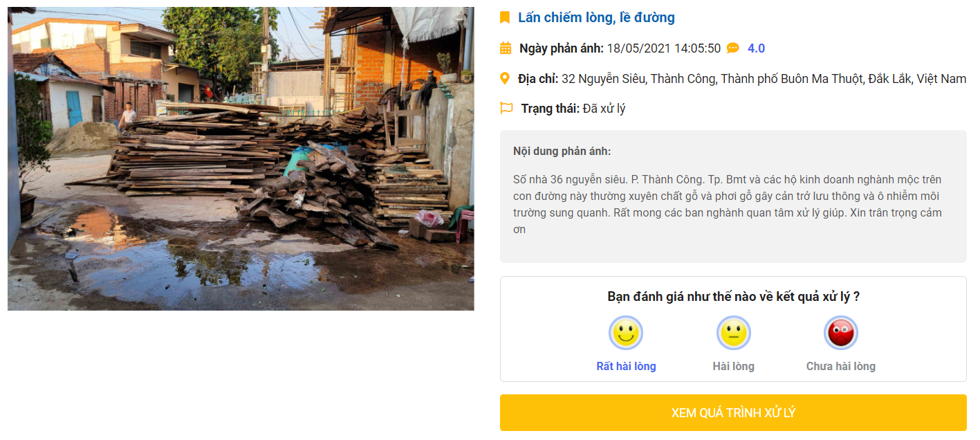Click the orange comment bubble icon
This screenshot has width=980, height=440.
[x=733, y=48]
